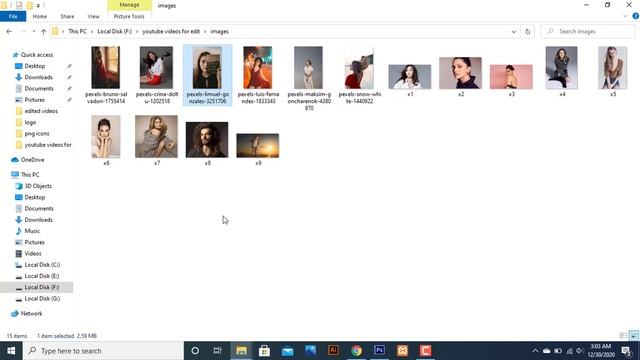Select image x6 thumbnail
Viewport: 640px width, 360px height.
point(106,137)
